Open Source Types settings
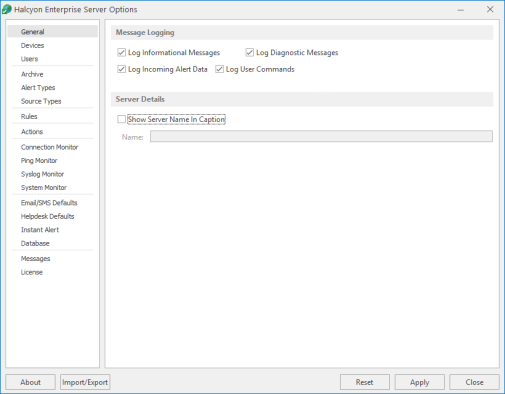The image size is (505, 394). [x=41, y=101]
